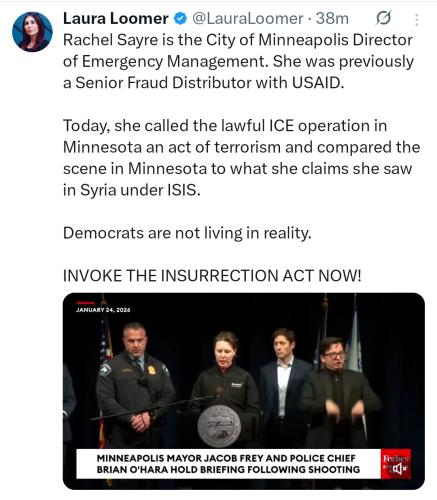Click the paragraph beginning 'Rachel Sayre is'
This screenshot has width=437, height=500.
click(238, 61)
